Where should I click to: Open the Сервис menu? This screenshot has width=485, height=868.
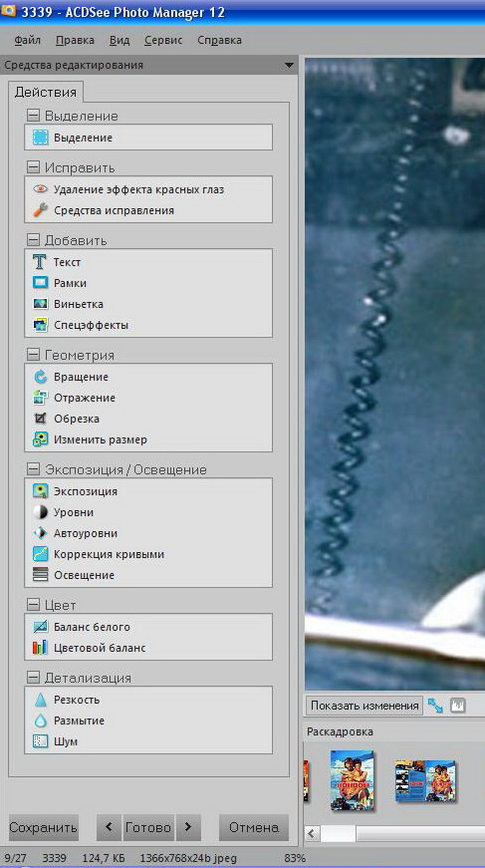[x=162, y=41]
